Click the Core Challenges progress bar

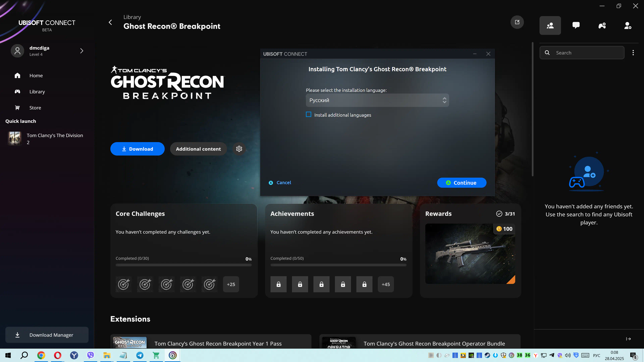point(183,265)
